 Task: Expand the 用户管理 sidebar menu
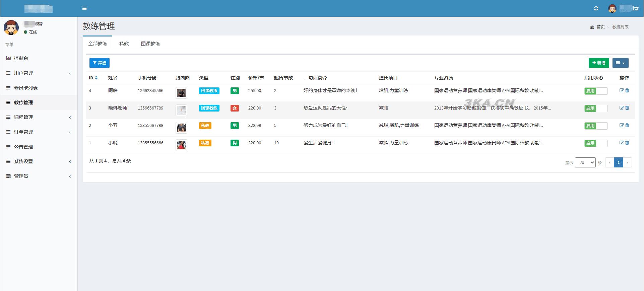click(x=23, y=73)
